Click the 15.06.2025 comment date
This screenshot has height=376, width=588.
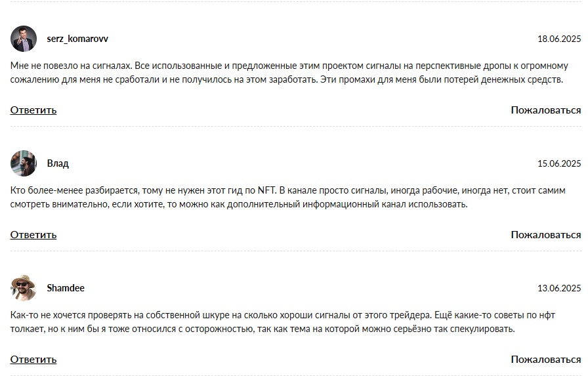tap(559, 164)
